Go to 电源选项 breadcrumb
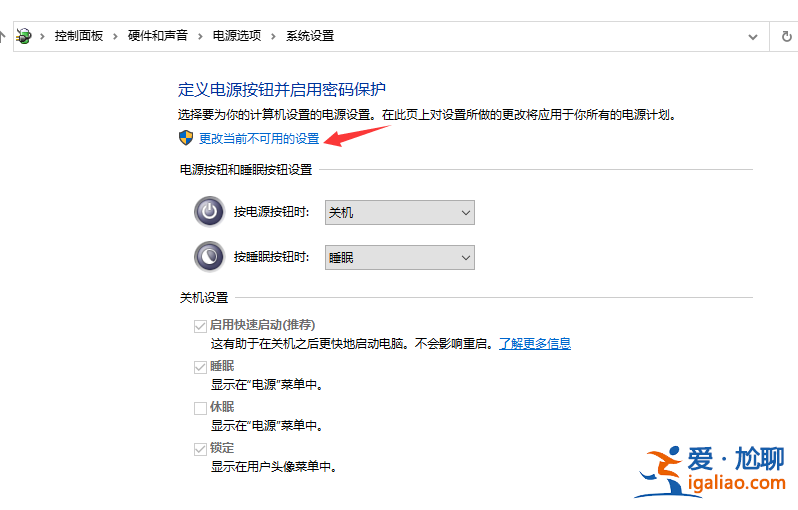Viewport: 798px width, 510px height. [x=237, y=36]
